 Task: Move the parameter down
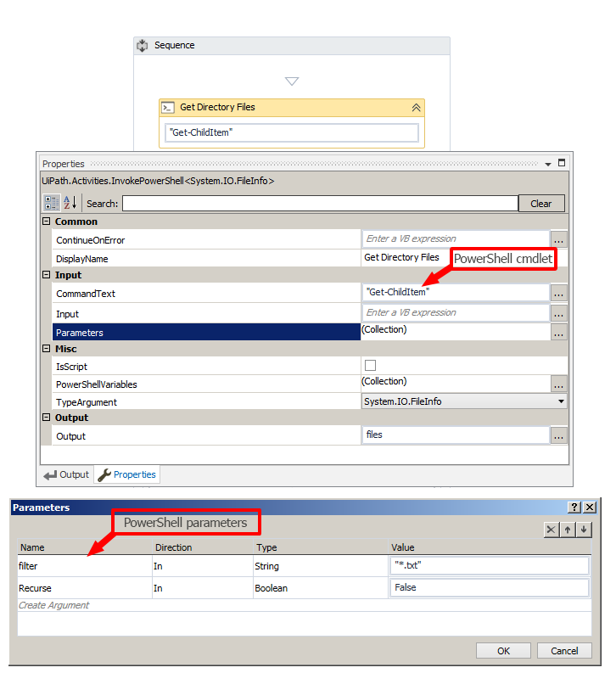pos(584,530)
